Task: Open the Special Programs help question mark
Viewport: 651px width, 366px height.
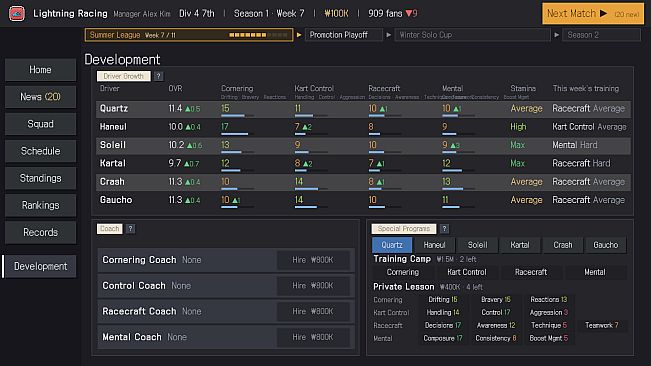Action: coord(444,229)
